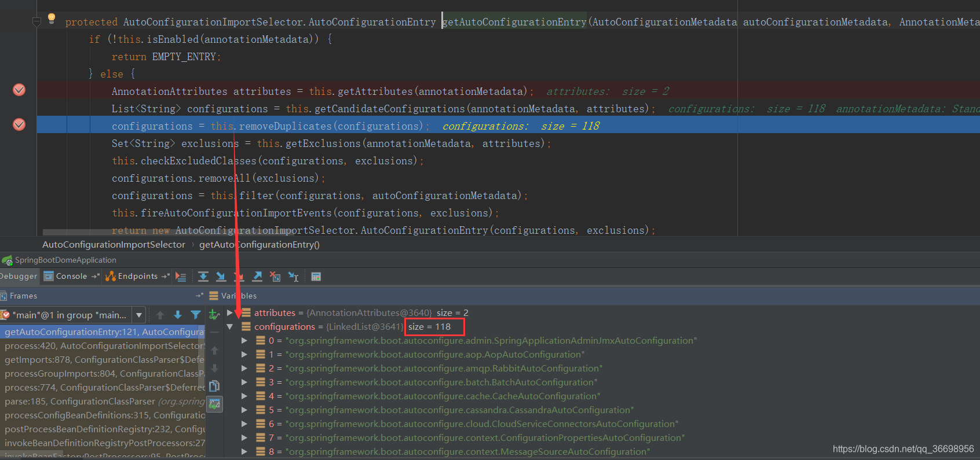
Task: Click the Step Over debugger icon
Action: click(x=203, y=277)
